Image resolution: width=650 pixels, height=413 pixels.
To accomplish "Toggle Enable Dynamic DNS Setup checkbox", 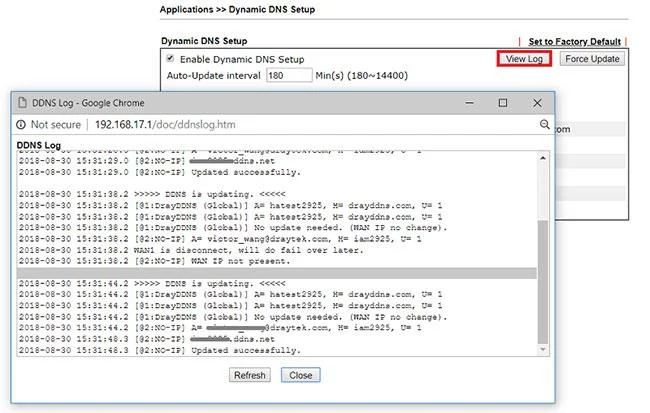I will click(x=170, y=58).
